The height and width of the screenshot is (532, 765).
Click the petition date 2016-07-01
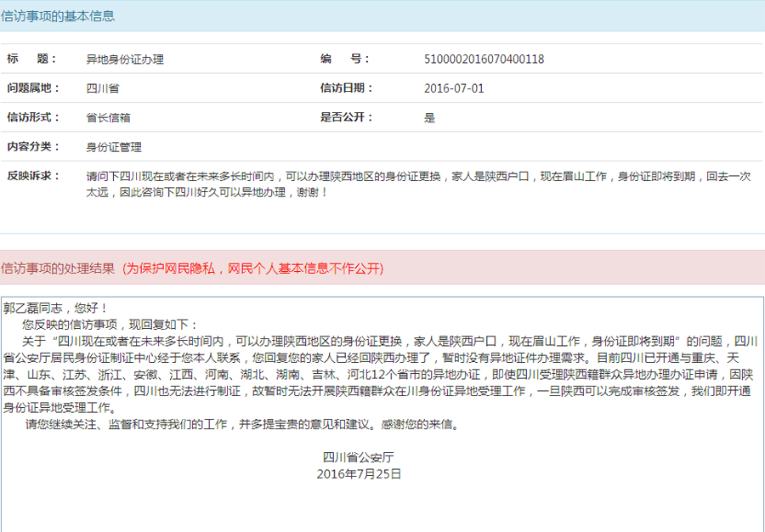[x=454, y=88]
